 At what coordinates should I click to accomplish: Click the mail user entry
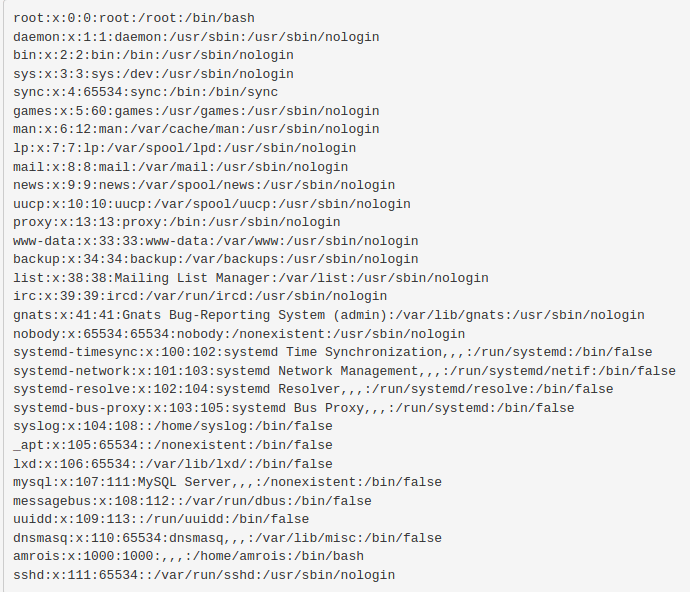[x=180, y=167]
